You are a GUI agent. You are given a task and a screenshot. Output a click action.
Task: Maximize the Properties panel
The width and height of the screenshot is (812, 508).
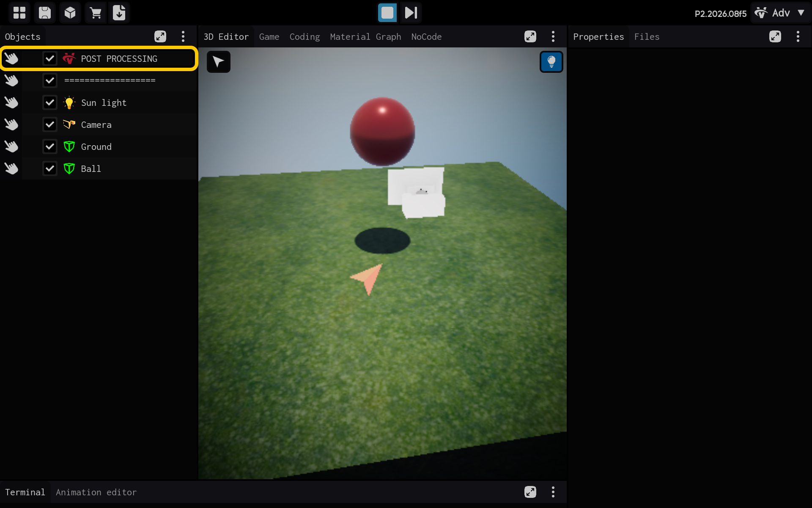775,36
